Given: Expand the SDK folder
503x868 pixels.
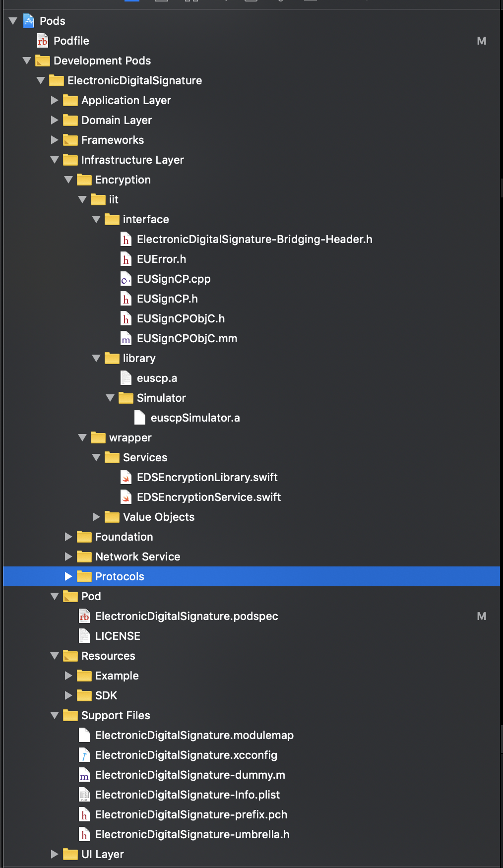Looking at the screenshot, I should [x=68, y=695].
